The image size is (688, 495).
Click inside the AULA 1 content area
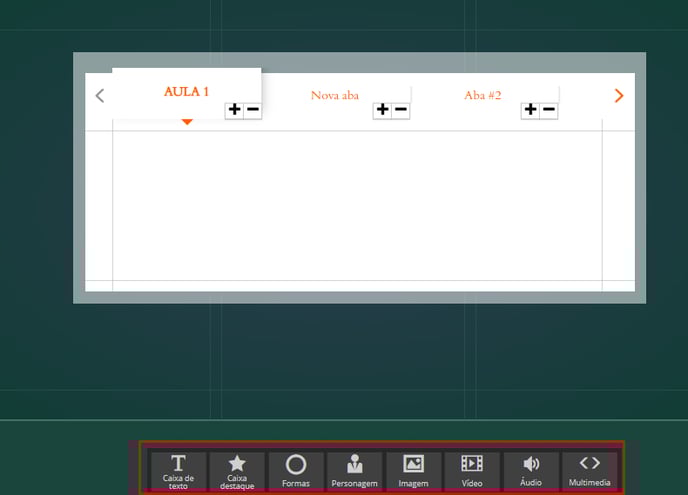[x=357, y=205]
